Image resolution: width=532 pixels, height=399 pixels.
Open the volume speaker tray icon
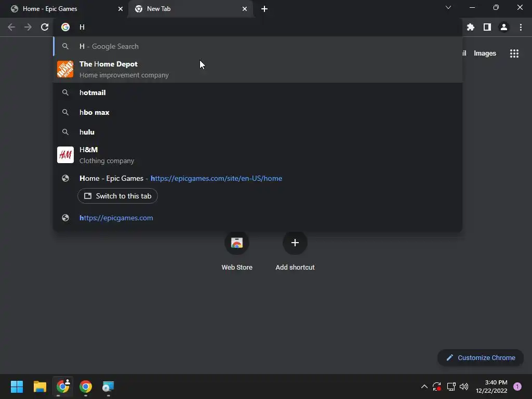464,387
